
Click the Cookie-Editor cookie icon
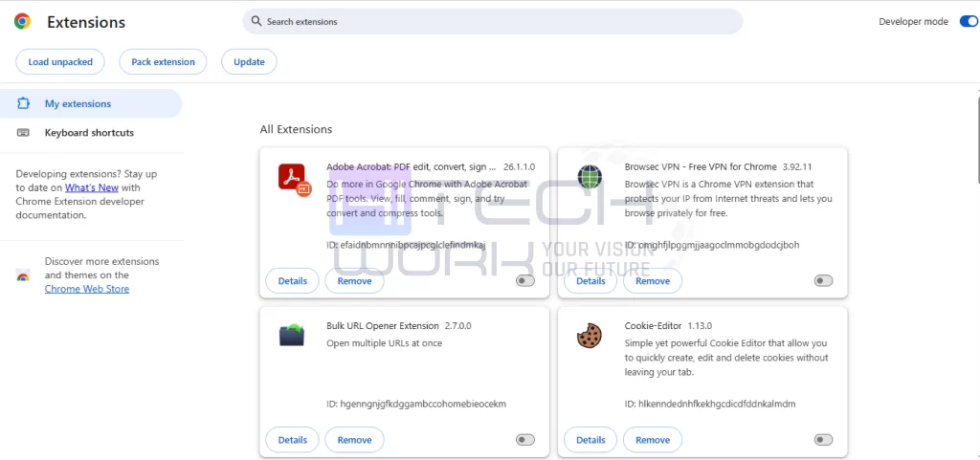pos(590,335)
